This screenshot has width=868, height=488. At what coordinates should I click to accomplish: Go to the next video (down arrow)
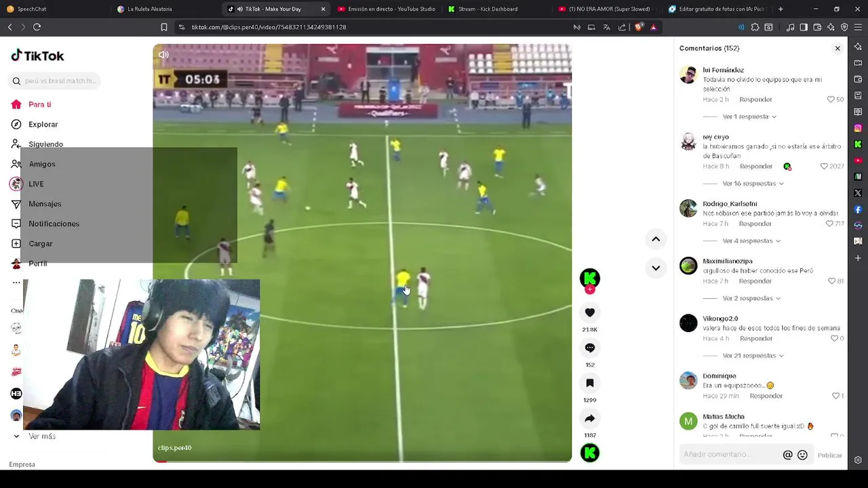click(x=656, y=268)
